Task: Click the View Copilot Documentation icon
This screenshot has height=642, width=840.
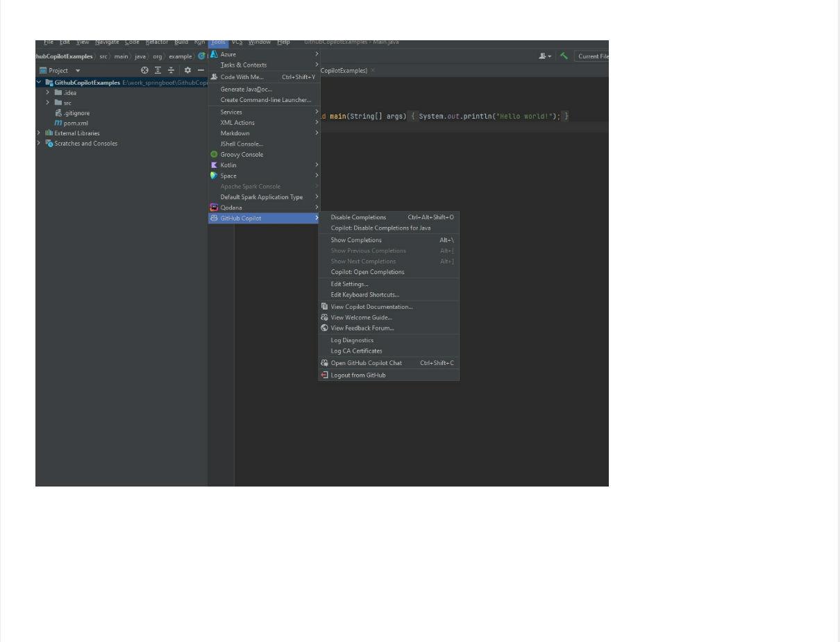Action: click(x=324, y=306)
